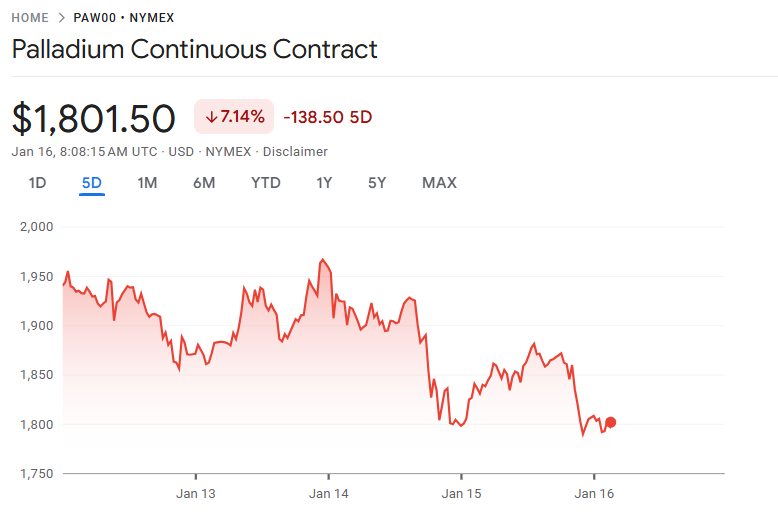Viewport: 778px width, 525px height.
Task: Switch to the 1M range tab
Action: (147, 182)
